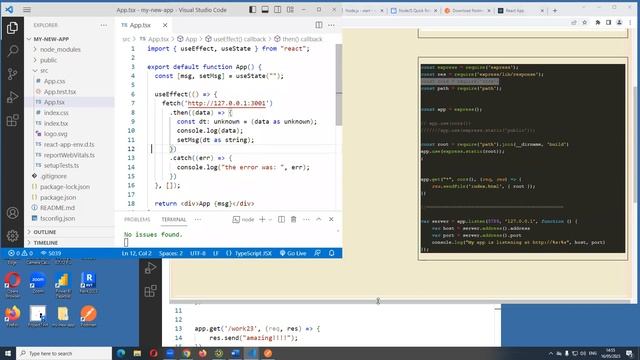This screenshot has width=640, height=360.
Task: Open File Explorer from taskbar
Action: tap(137, 353)
